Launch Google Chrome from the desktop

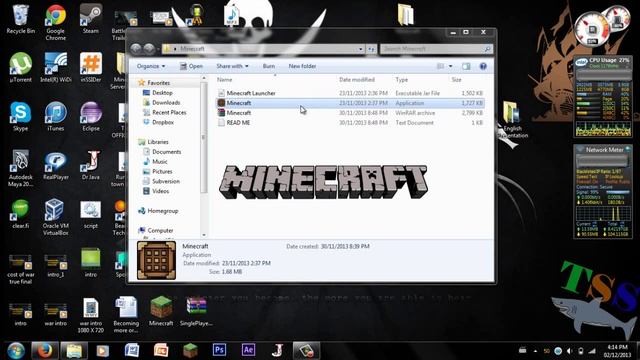pos(56,21)
